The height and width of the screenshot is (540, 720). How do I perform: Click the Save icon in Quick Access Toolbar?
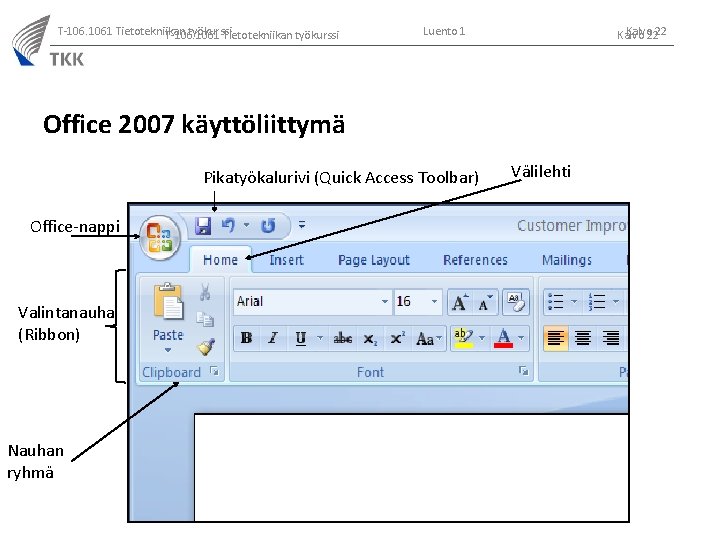click(x=203, y=226)
